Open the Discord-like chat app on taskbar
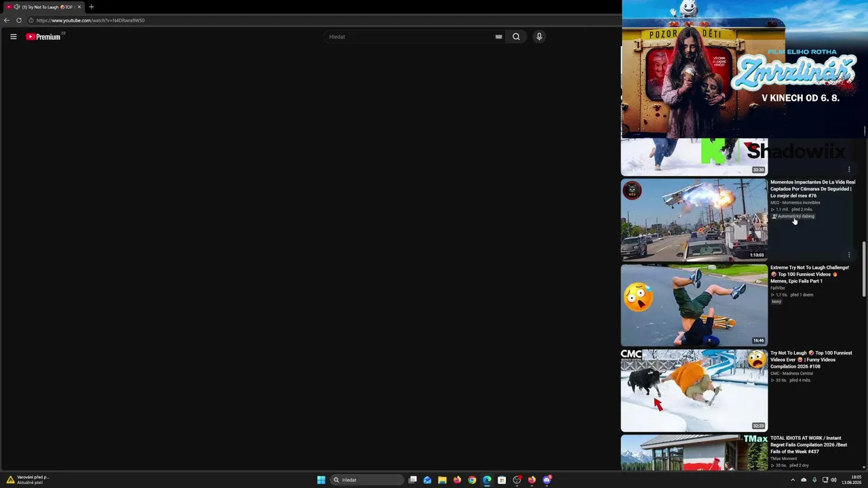868x488 pixels. 547,480
